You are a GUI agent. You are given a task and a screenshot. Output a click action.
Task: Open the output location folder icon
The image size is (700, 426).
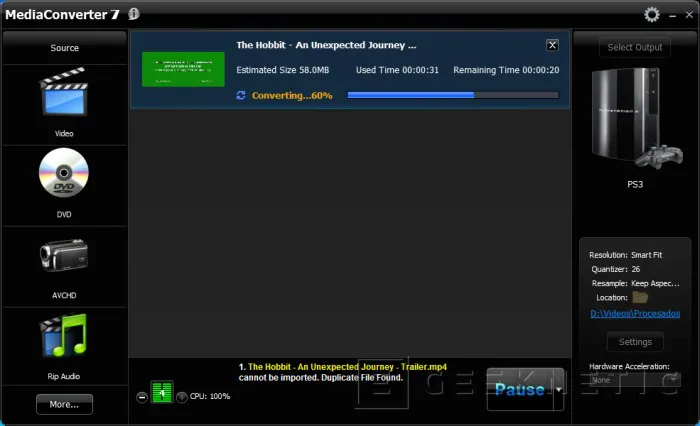(x=640, y=297)
